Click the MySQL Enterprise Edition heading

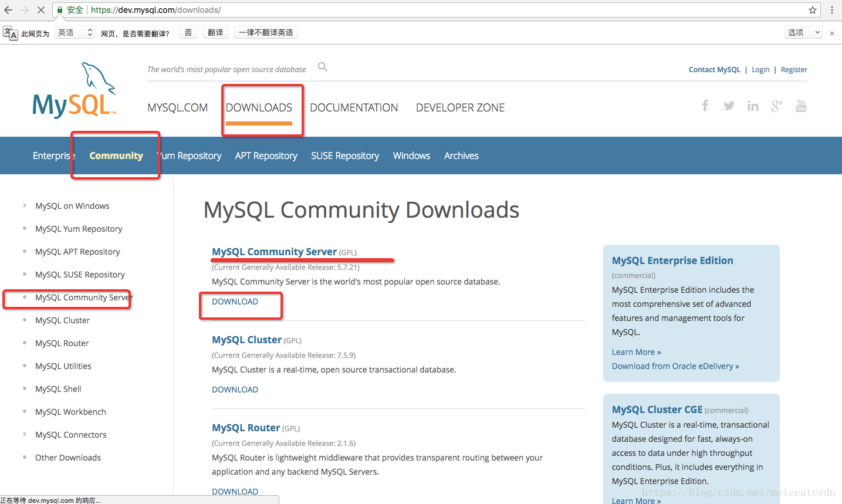point(672,261)
